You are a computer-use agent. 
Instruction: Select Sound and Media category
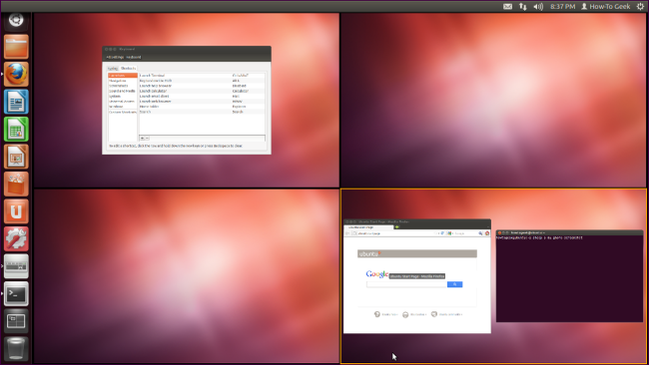coord(123,91)
